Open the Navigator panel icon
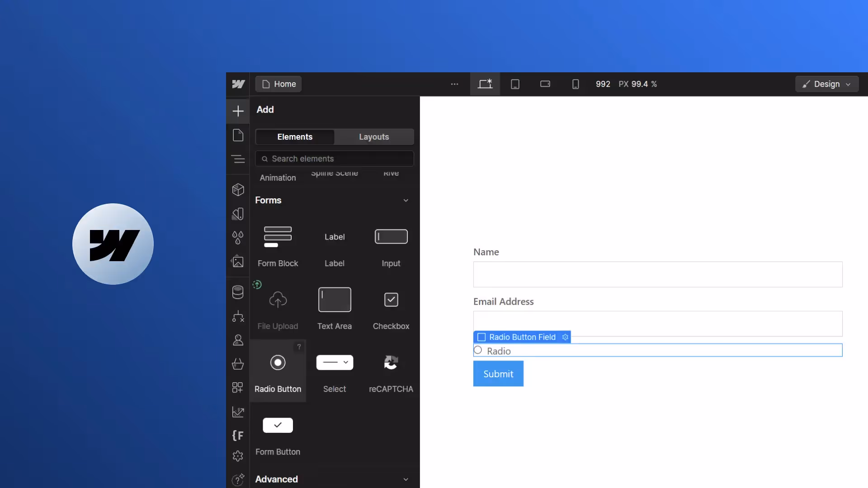 point(238,159)
